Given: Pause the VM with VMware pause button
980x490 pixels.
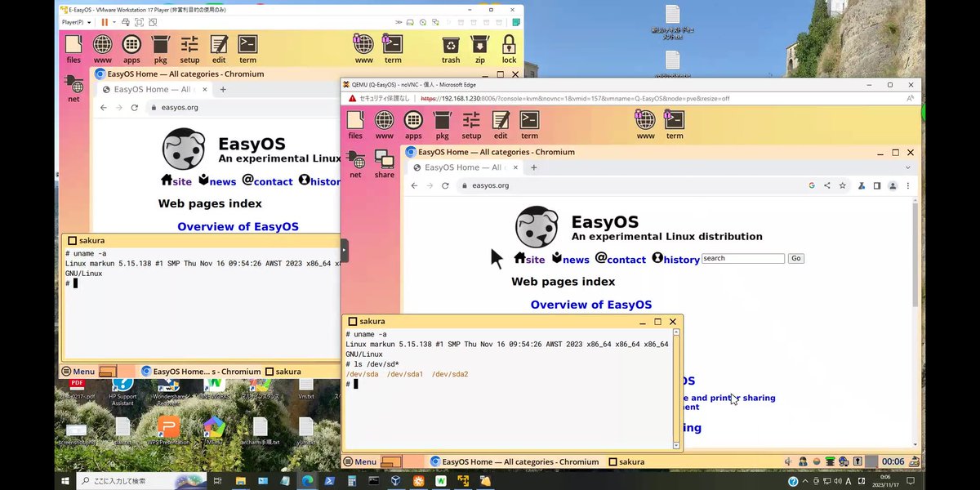Looking at the screenshot, I should 105,22.
